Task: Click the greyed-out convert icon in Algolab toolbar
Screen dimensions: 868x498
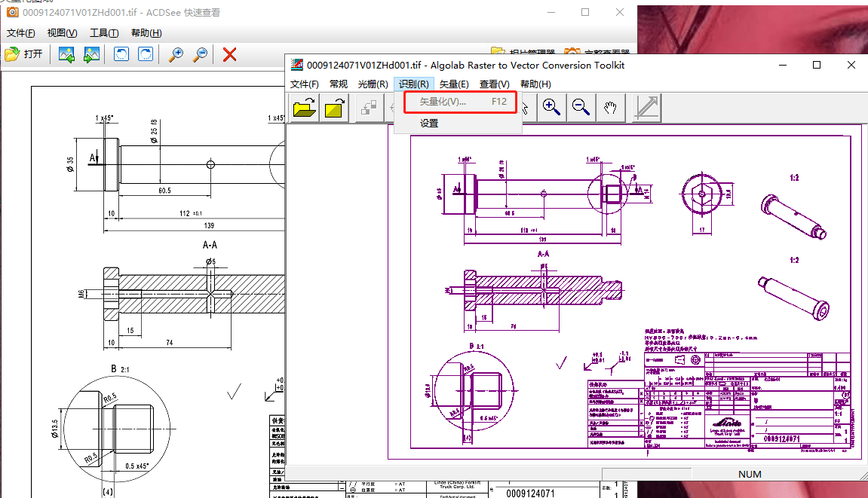Action: pyautogui.click(x=369, y=107)
